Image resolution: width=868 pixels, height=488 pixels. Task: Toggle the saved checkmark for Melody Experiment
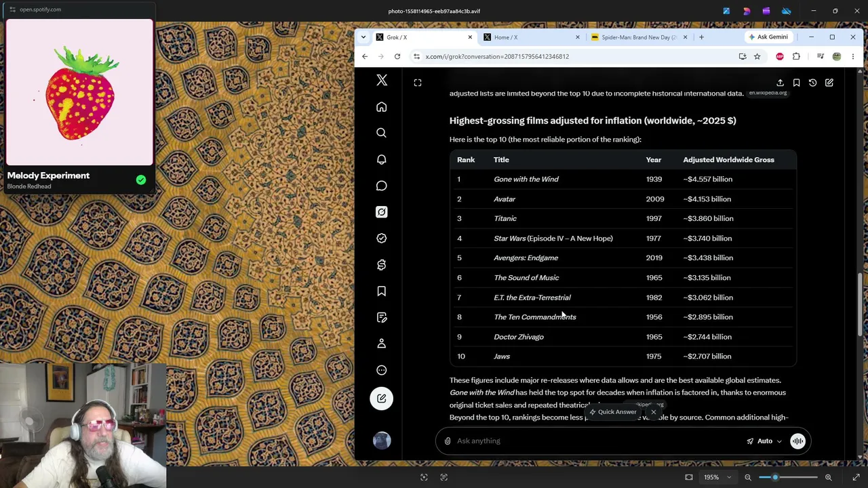(141, 180)
